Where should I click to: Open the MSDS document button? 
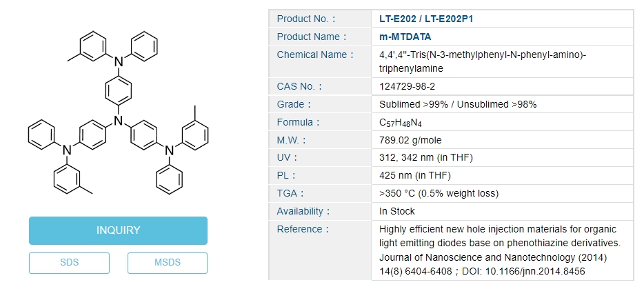(x=167, y=263)
